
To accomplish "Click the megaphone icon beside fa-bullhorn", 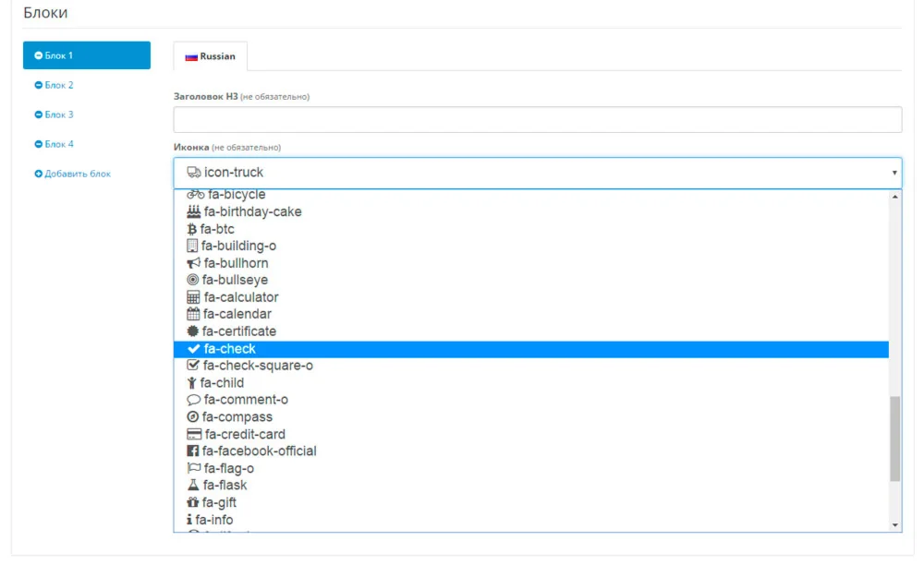I will coord(193,263).
